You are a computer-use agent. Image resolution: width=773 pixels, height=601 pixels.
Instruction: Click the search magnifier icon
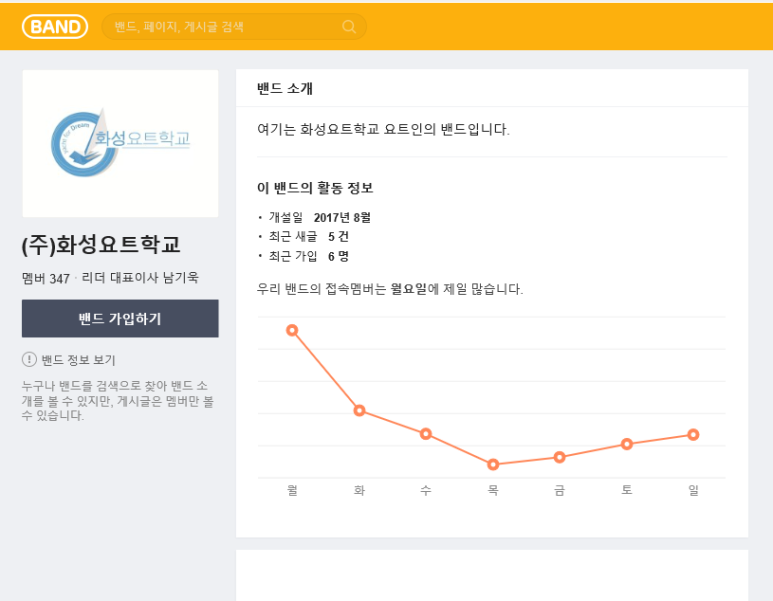pyautogui.click(x=349, y=27)
